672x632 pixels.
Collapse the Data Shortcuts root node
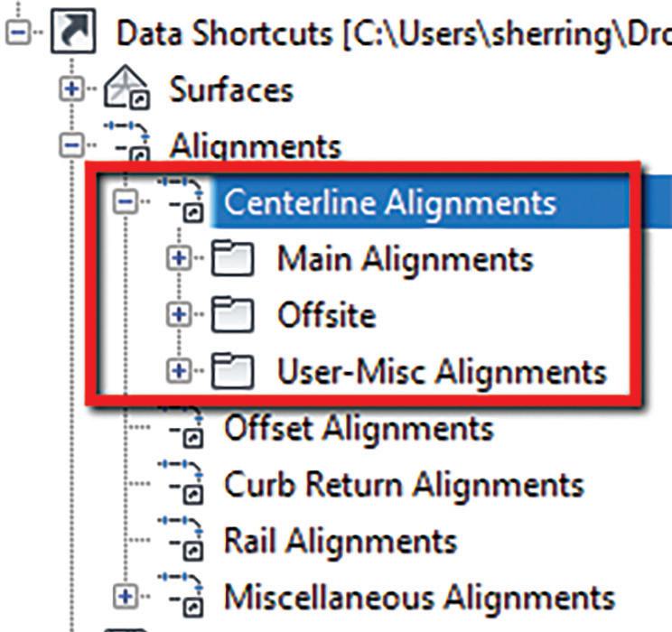coord(18,31)
